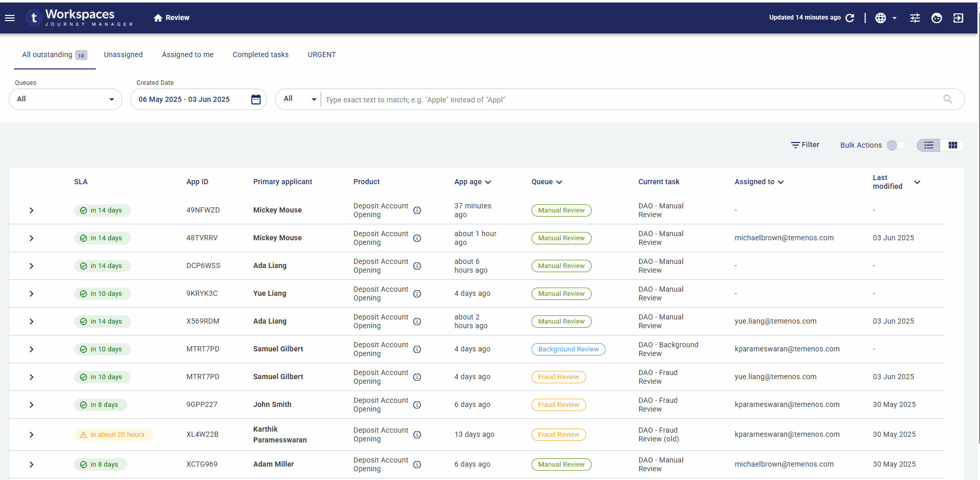
Task: Expand Samuel Gilbert Background Review row
Action: [x=31, y=349]
